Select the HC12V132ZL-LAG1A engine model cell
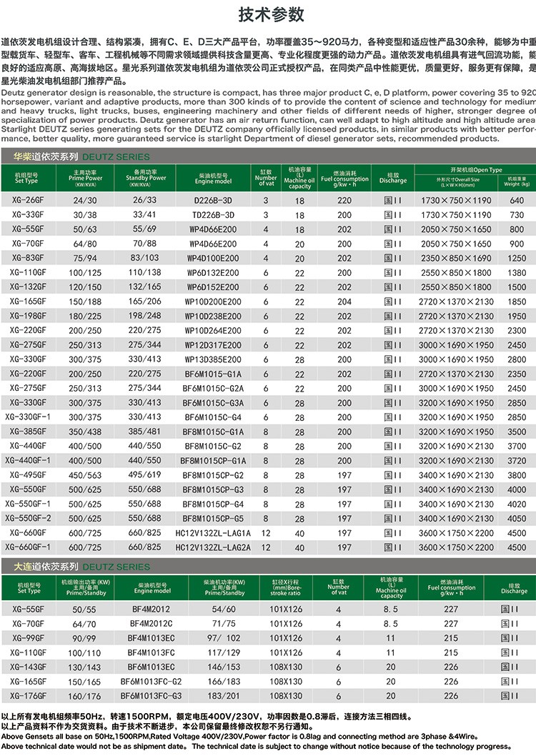The width and height of the screenshot is (536, 756). click(213, 532)
